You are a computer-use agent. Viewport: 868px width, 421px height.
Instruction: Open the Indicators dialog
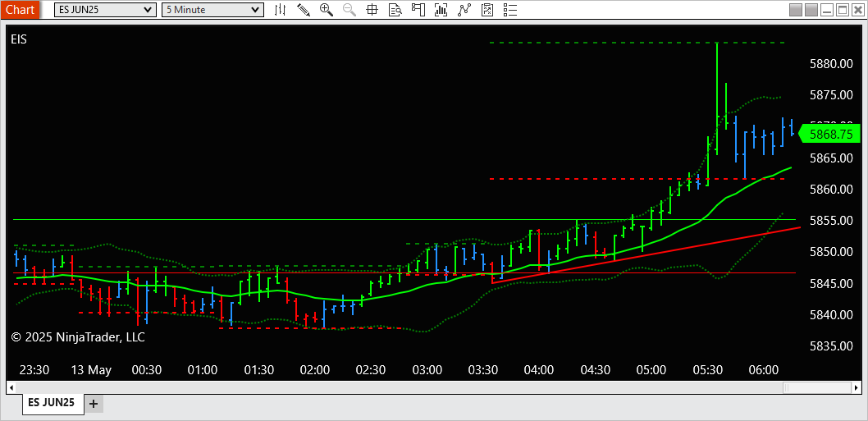464,9
